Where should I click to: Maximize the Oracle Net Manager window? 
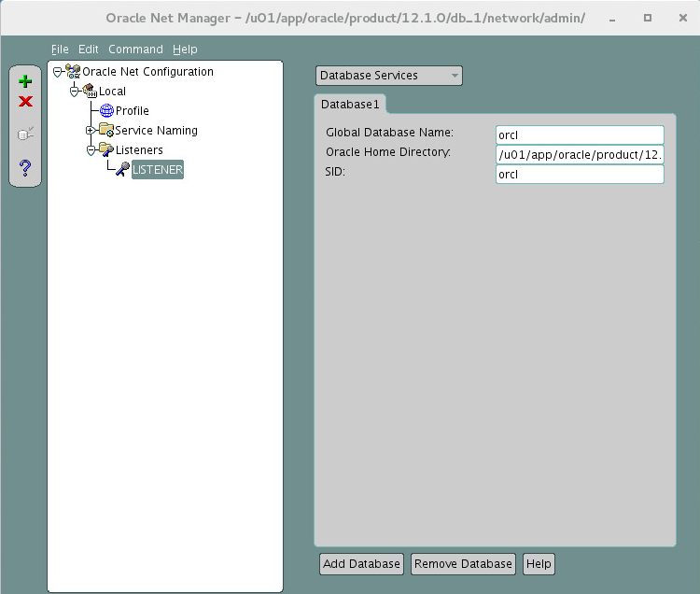648,18
